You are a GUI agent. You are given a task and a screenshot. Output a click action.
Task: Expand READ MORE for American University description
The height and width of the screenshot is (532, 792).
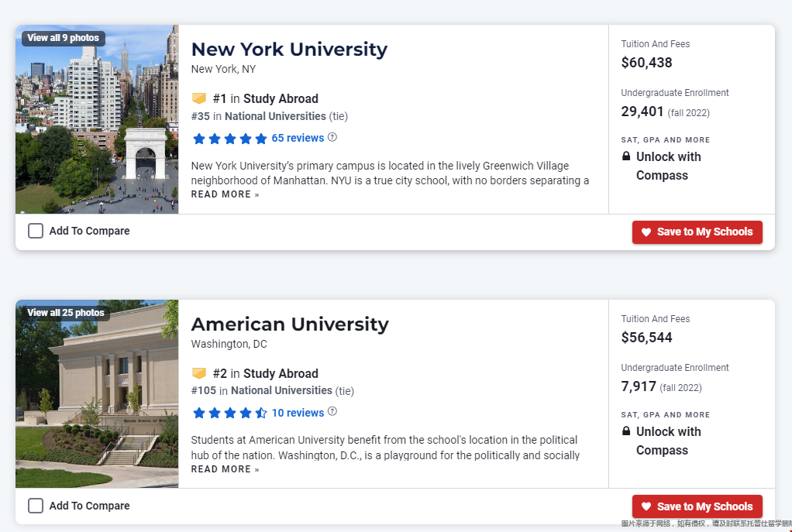tap(226, 469)
